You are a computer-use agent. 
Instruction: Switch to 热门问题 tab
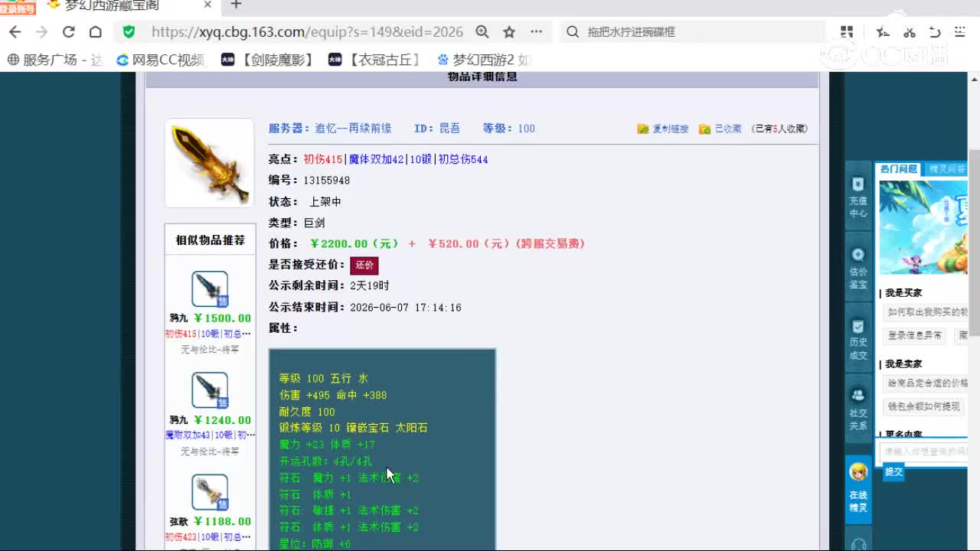pyautogui.click(x=898, y=169)
